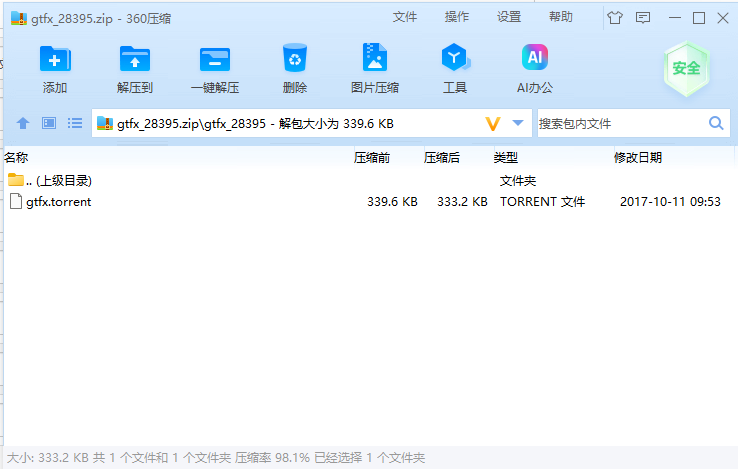Screen dimensions: 738x469
Task: Click the path bar address text
Action: click(x=255, y=124)
